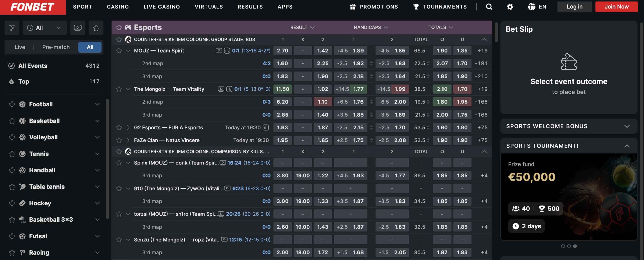Open video stream for The Mongolz — Team Vitality
This screenshot has width=644, height=260.
pos(221,89)
